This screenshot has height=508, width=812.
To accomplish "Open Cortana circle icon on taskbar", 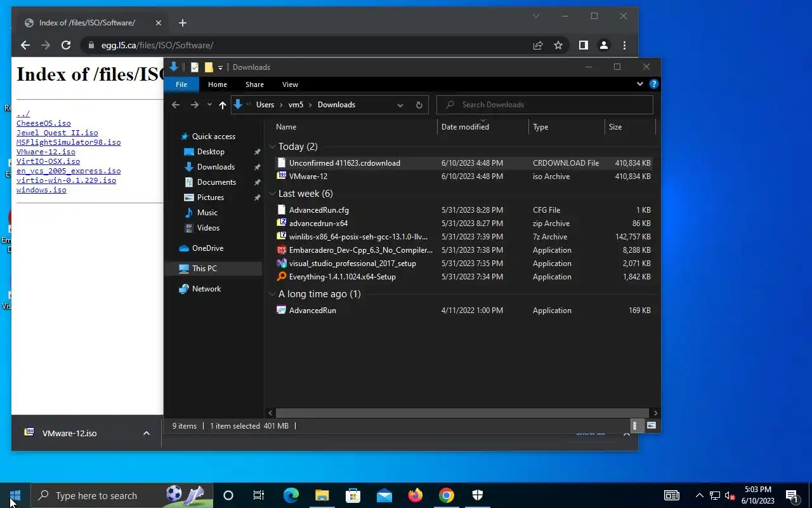I will [x=228, y=495].
